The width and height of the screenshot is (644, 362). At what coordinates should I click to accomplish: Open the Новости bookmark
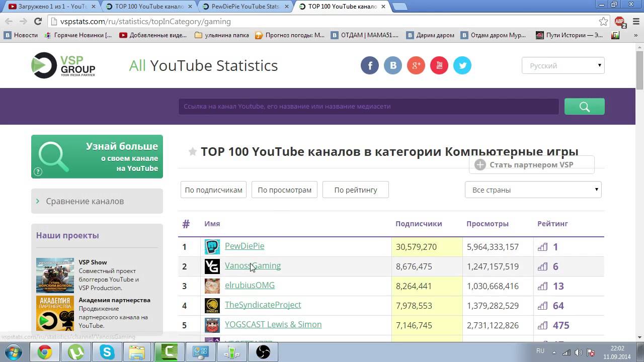point(21,35)
